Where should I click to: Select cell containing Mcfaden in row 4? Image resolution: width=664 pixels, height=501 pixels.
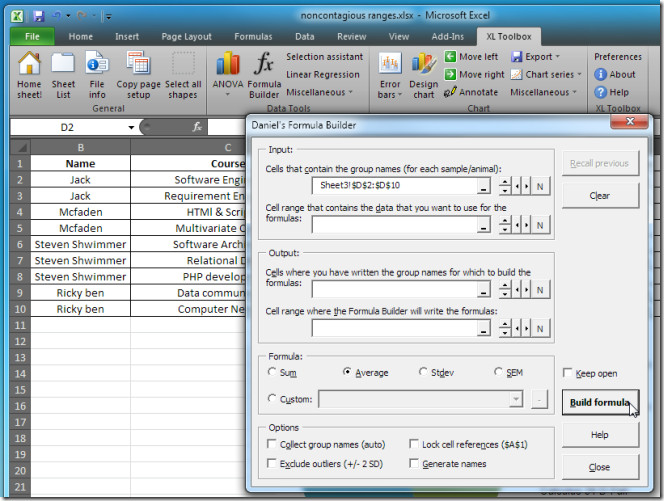point(80,212)
